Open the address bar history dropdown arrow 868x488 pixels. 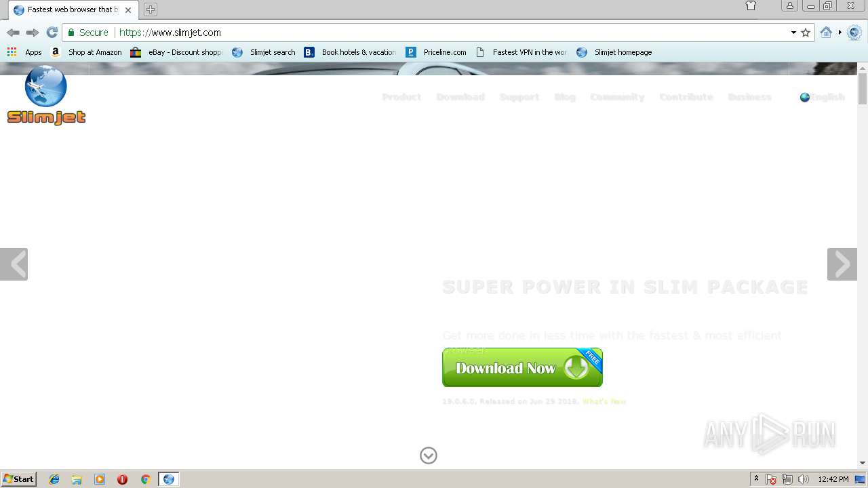click(793, 33)
